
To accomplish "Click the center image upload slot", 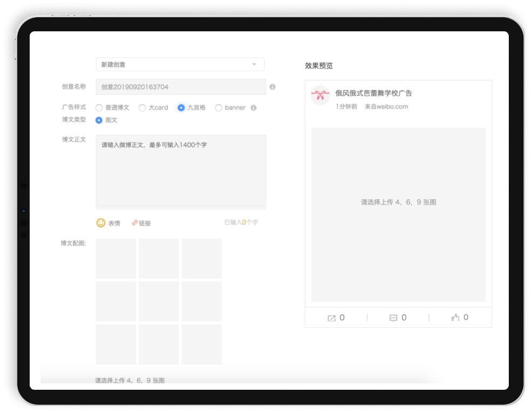I will pos(159,301).
